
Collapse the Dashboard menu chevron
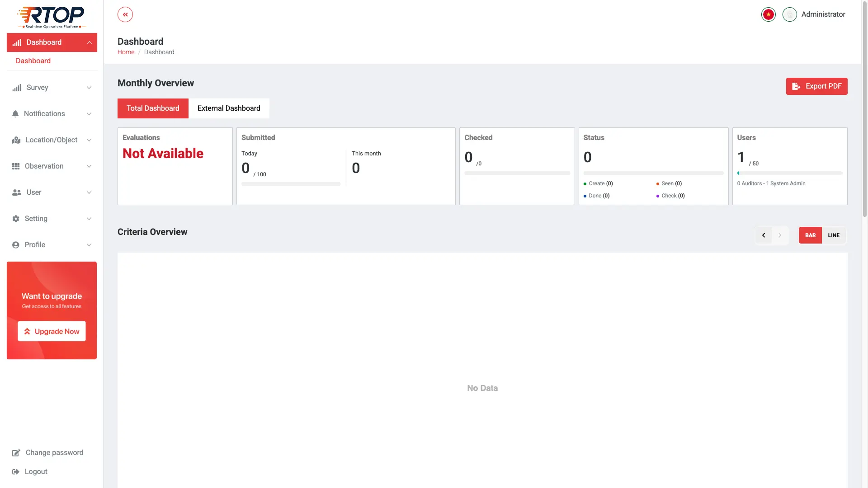tap(89, 42)
